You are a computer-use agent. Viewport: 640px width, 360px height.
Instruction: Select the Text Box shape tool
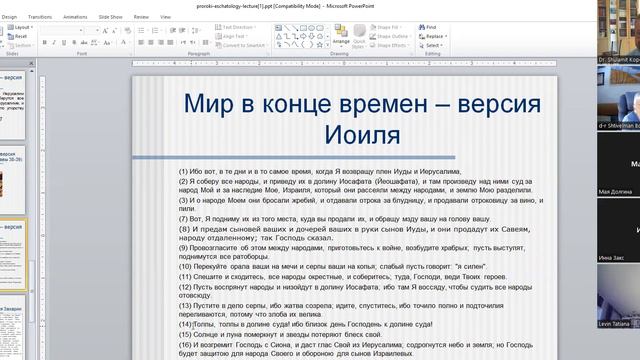tap(278, 28)
